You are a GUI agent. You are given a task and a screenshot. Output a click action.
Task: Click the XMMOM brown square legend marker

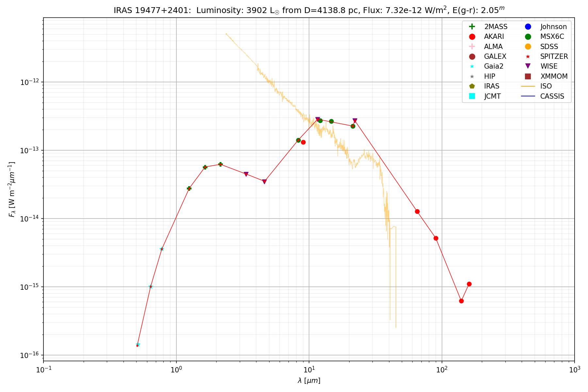[528, 76]
